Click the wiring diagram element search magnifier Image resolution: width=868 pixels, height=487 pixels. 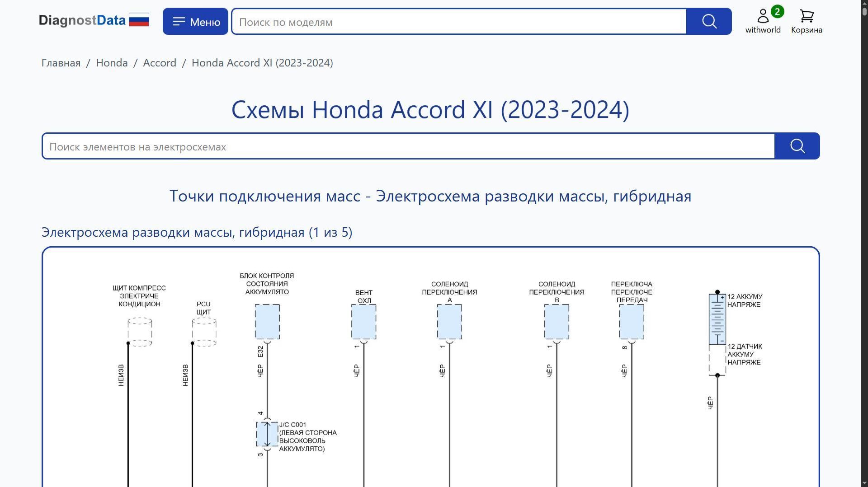pyautogui.click(x=797, y=146)
